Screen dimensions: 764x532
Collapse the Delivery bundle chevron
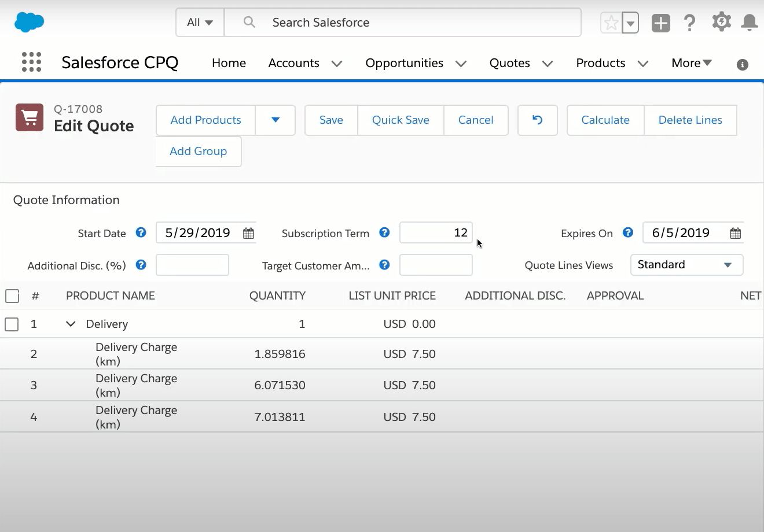tap(71, 324)
